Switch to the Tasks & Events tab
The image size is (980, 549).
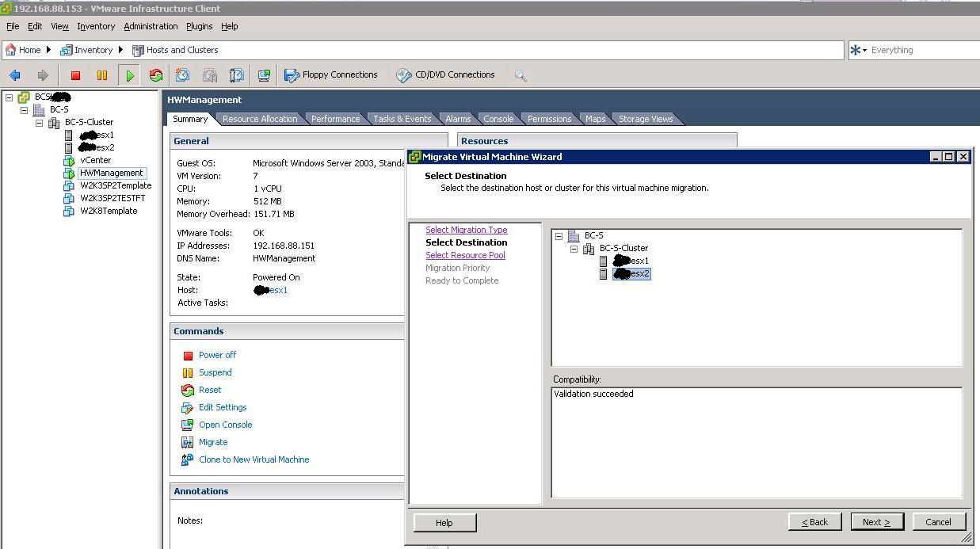click(402, 119)
